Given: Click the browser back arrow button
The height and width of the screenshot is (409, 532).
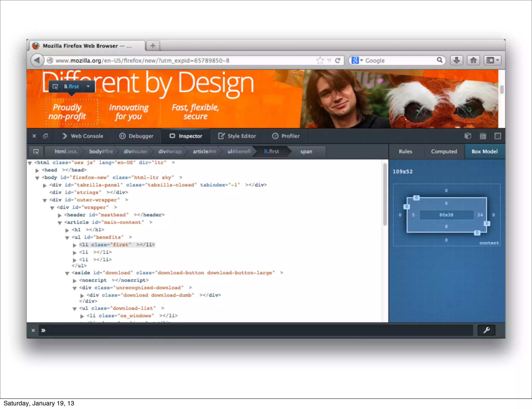Looking at the screenshot, I should (37, 60).
